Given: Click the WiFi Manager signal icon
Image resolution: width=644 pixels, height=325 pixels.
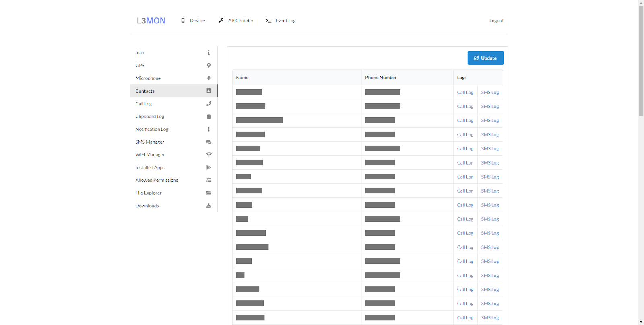Looking at the screenshot, I should [208, 155].
